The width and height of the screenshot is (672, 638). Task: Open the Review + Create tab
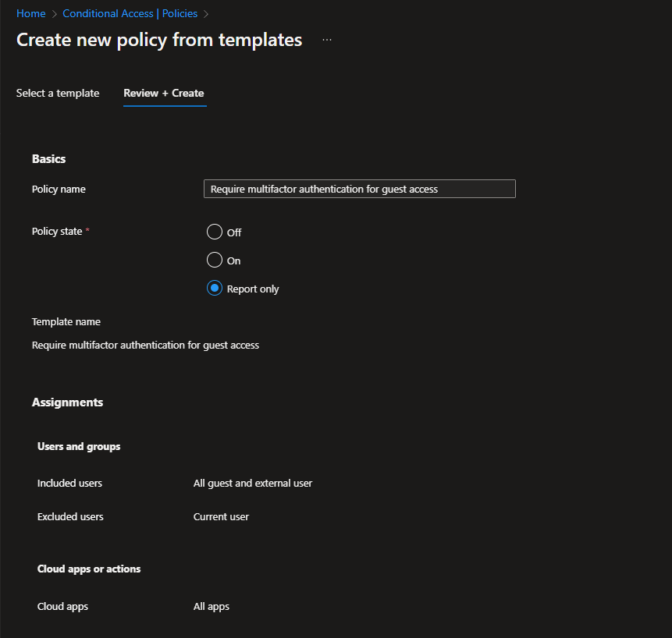click(164, 93)
